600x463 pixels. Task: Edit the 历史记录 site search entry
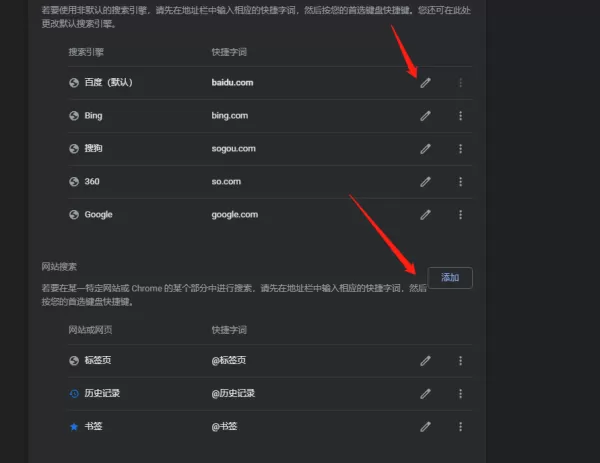pos(426,393)
